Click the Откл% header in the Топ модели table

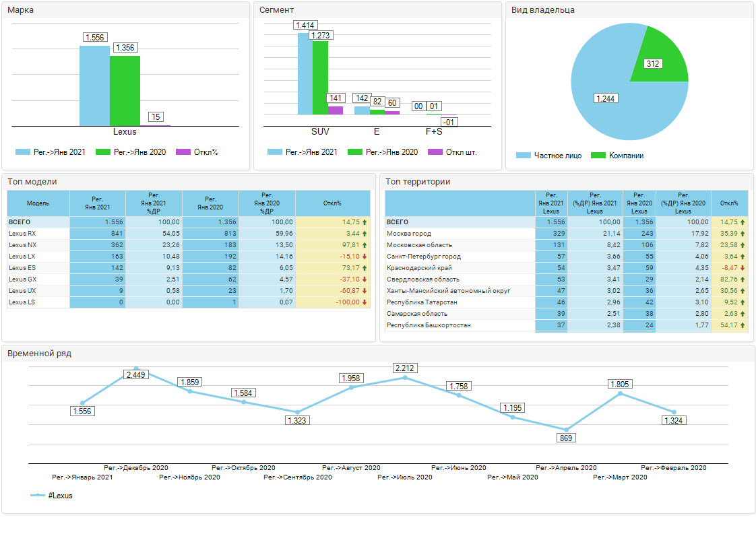[332, 203]
